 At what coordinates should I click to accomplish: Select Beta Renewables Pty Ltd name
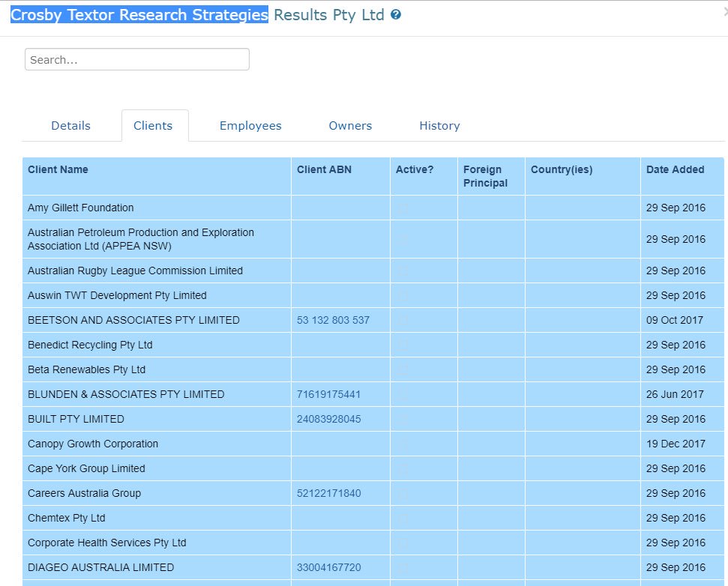86,369
